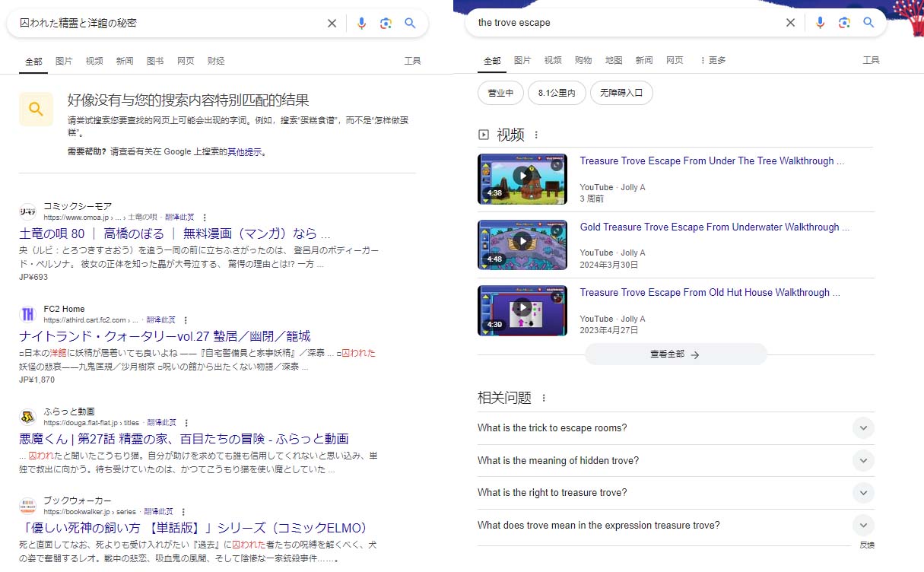Expand 'What is the trick to escape rooms?'
Viewport: 924px width, 572px height.
pos(863,427)
